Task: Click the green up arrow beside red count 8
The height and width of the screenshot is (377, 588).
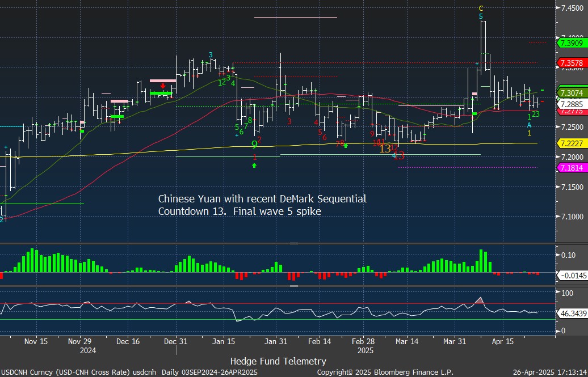Action: 346,145
